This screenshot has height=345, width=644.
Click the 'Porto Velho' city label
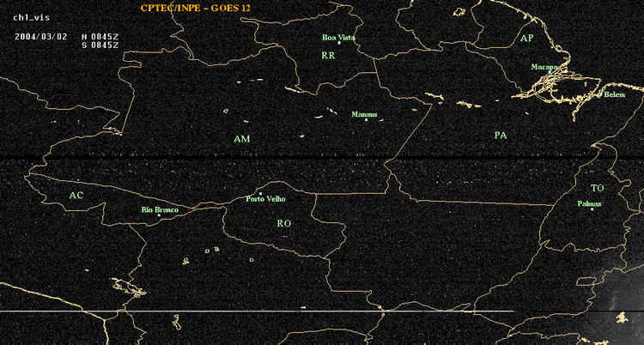click(x=265, y=199)
